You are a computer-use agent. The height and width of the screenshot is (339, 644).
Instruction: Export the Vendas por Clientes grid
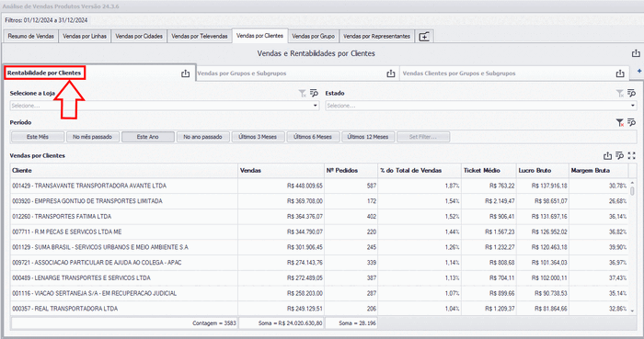click(607, 156)
